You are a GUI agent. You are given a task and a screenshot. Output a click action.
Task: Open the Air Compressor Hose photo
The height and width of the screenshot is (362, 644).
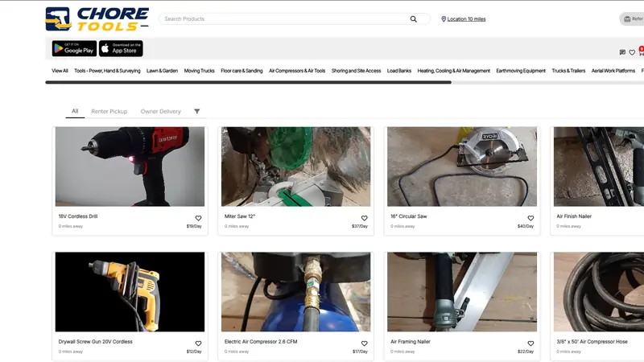click(x=599, y=292)
